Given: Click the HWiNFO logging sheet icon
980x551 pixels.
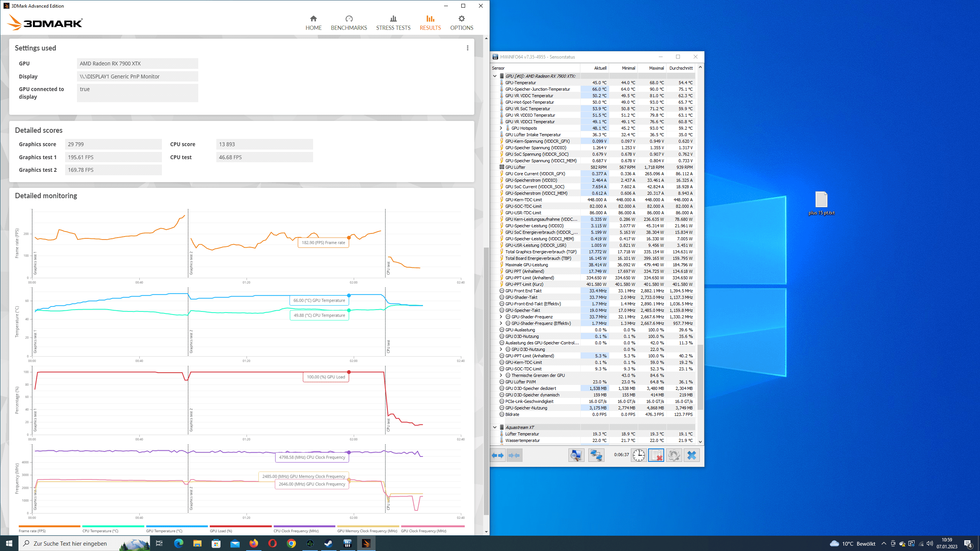Looking at the screenshot, I should [656, 455].
